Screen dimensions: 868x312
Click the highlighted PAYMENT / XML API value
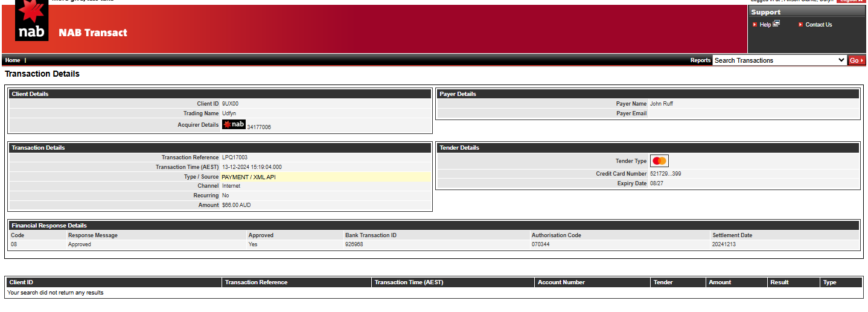(x=249, y=177)
